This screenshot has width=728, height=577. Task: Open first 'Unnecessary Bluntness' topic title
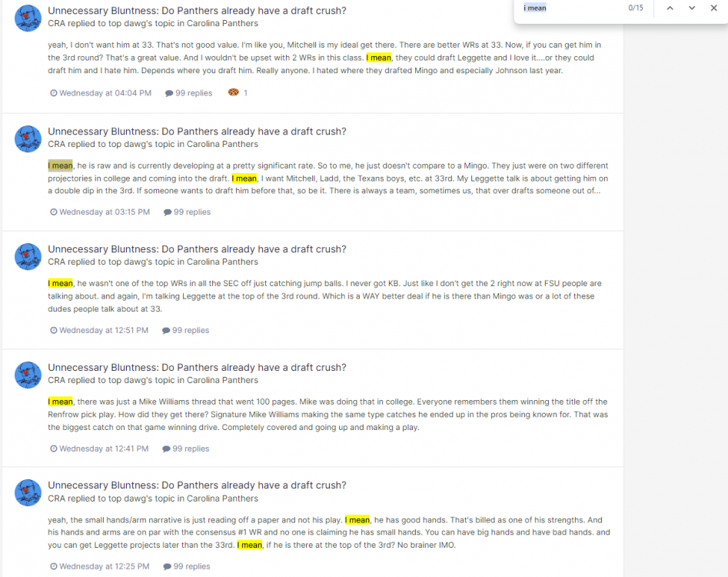pyautogui.click(x=197, y=11)
